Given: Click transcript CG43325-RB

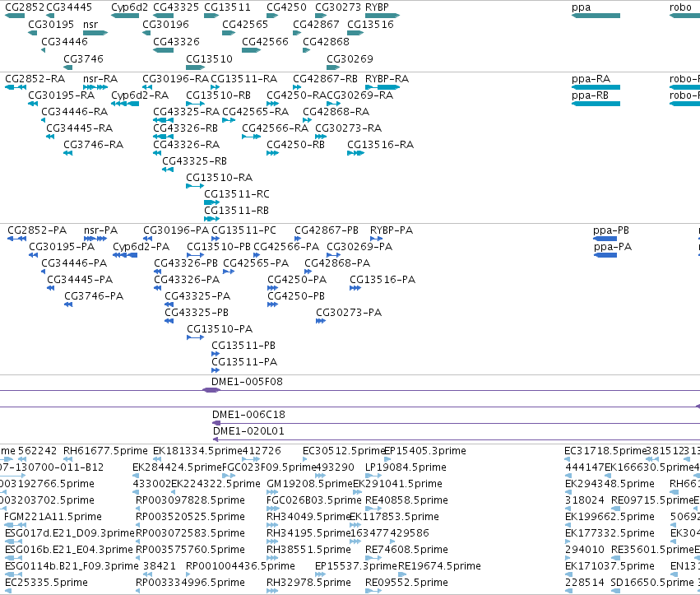Looking at the screenshot, I should 194,160.
